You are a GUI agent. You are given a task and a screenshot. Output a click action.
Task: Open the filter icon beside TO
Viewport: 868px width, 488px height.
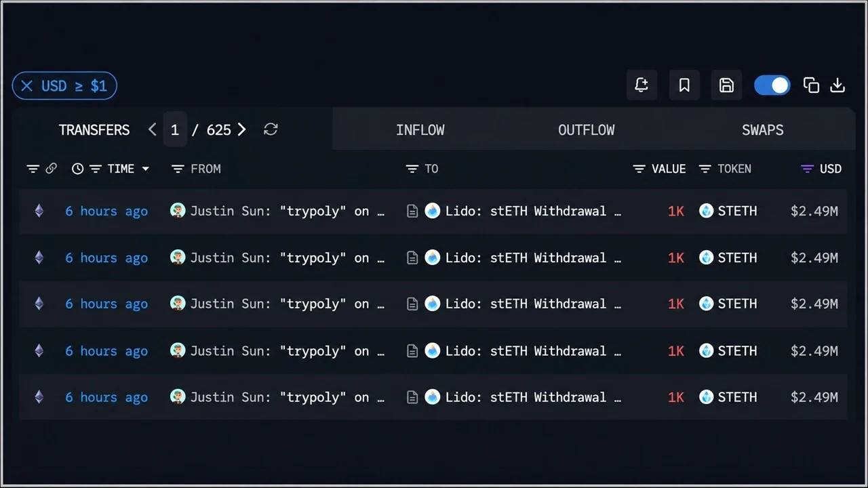pos(412,169)
